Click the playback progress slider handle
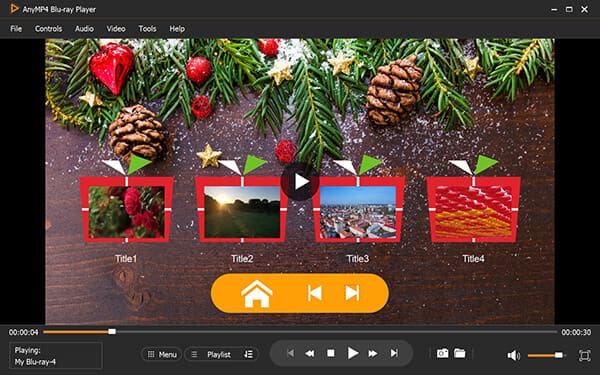This screenshot has height=375, width=600. click(112, 332)
